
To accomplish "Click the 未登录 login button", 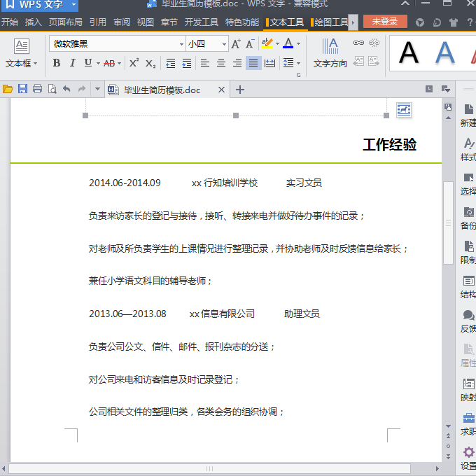I will 385,22.
